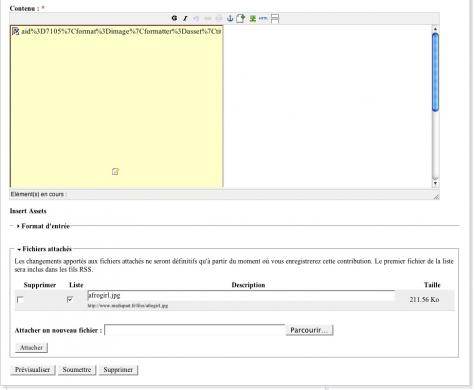This screenshot has height=390, width=475.
Task: Click the 211.56 Ko size value
Action: pyautogui.click(x=424, y=300)
